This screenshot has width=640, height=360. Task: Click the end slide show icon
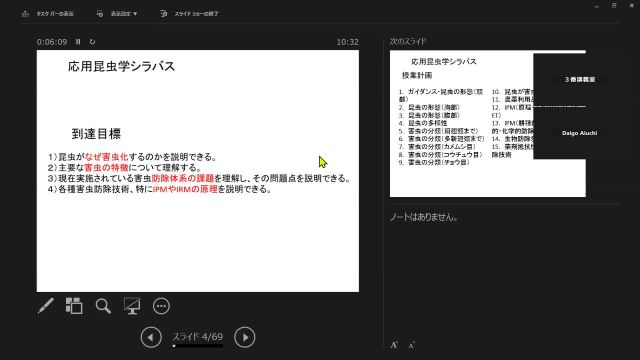164,13
